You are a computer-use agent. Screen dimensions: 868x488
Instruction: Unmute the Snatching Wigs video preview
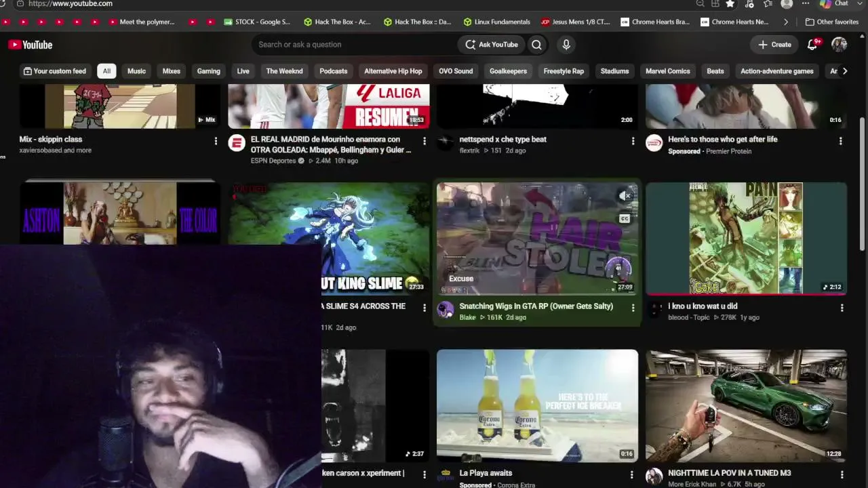[x=625, y=197]
